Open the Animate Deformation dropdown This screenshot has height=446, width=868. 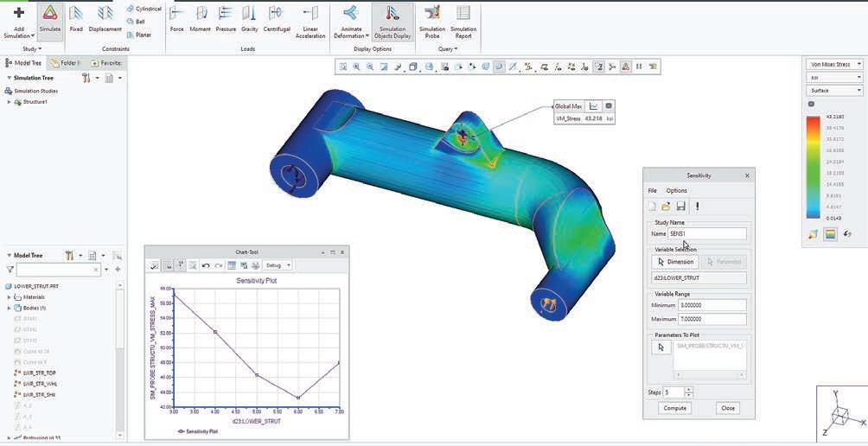[351, 22]
